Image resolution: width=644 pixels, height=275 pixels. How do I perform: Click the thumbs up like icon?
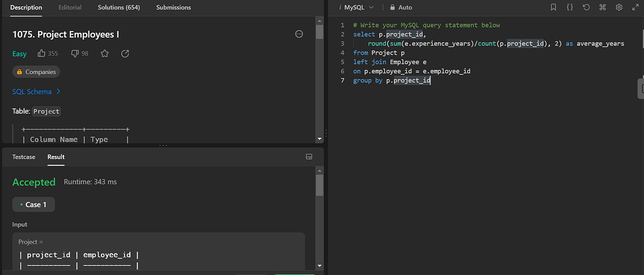(41, 54)
